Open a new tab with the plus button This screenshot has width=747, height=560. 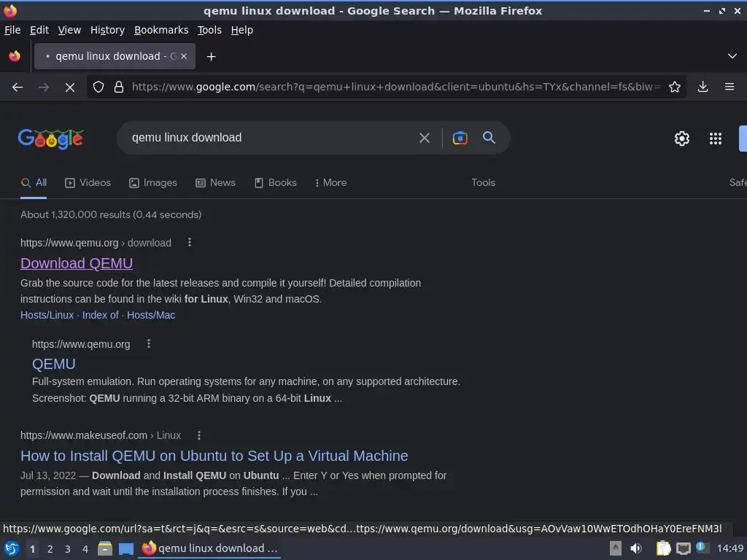click(x=211, y=57)
